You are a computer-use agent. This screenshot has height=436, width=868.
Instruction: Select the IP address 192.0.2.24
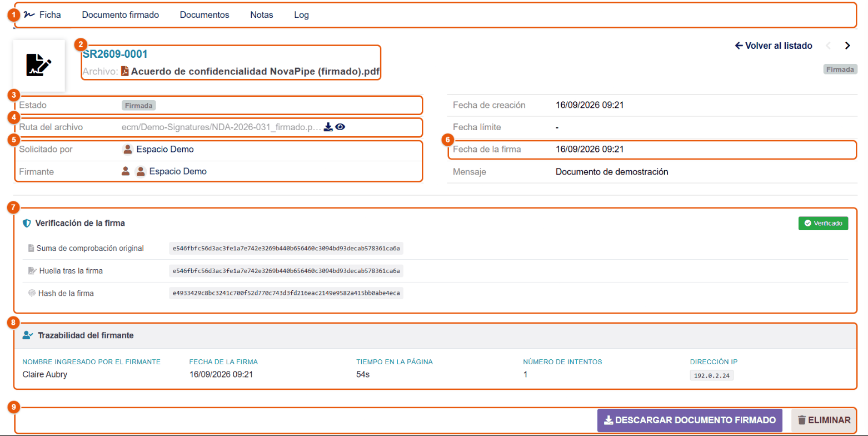(x=712, y=375)
